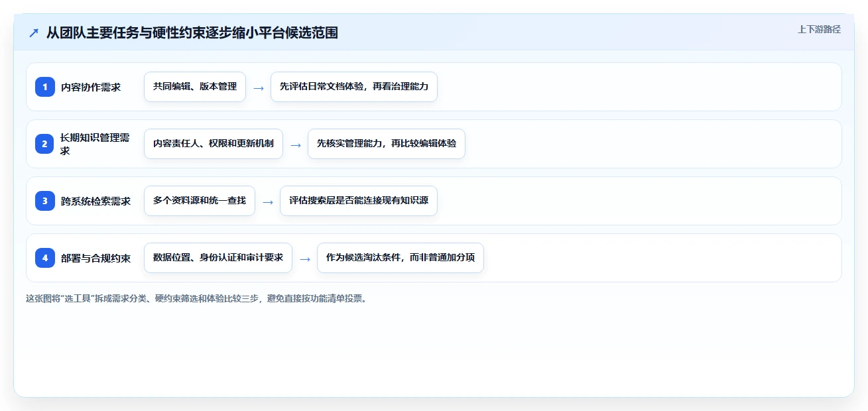This screenshot has width=868, height=411.
Task: Select the 内容责任人、权限和更新机制 box
Action: coord(214,144)
